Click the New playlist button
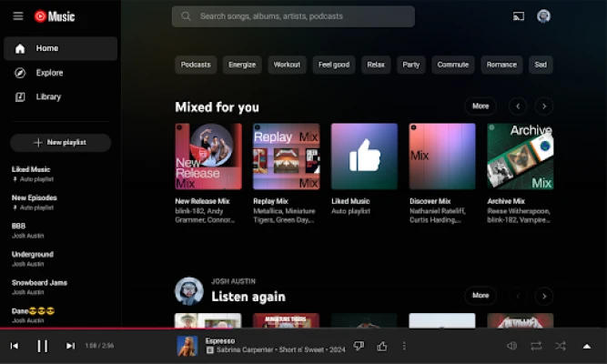This screenshot has width=607, height=364. click(x=60, y=143)
